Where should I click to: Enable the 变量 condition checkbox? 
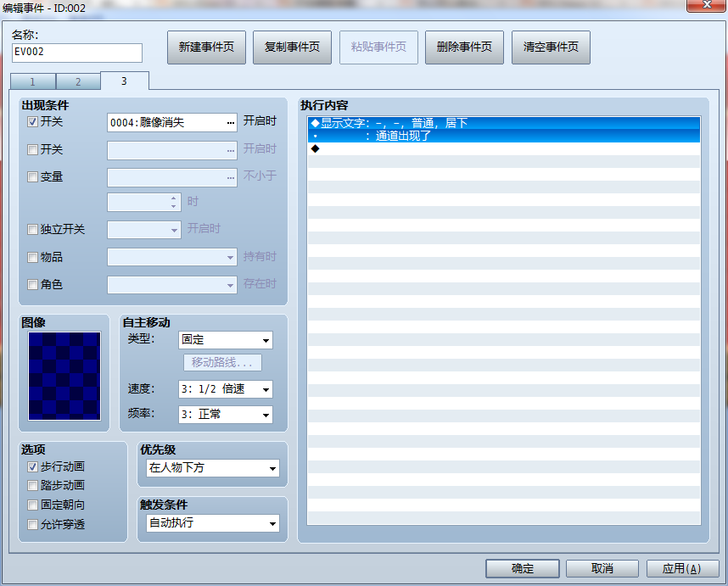[32, 176]
